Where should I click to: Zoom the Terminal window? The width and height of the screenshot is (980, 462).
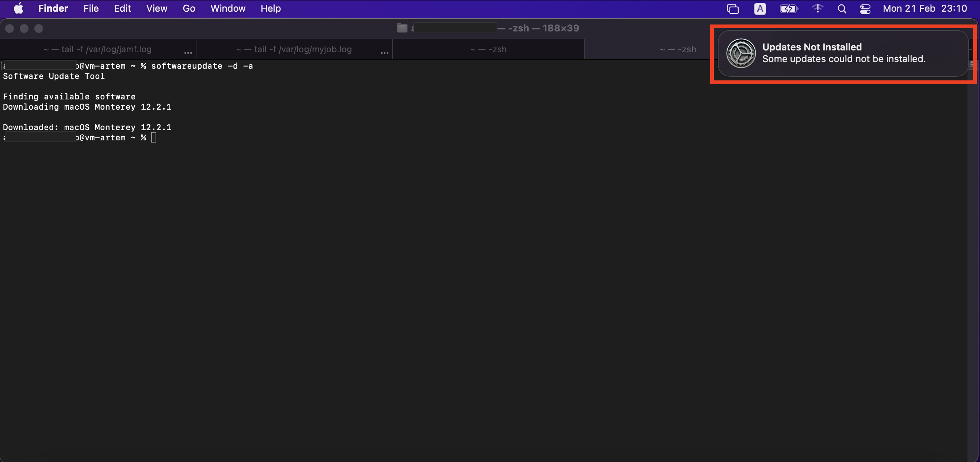(x=39, y=29)
